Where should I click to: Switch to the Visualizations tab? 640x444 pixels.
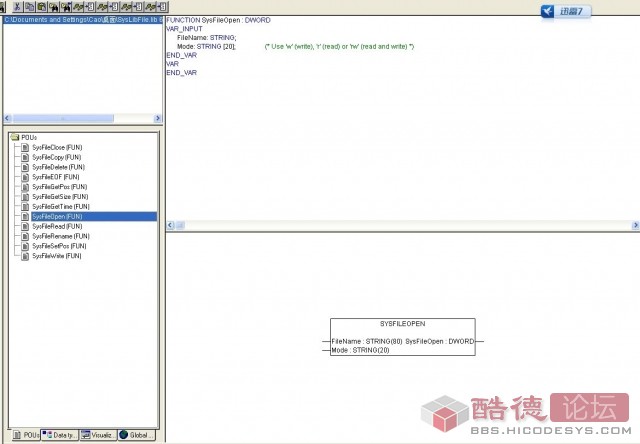pos(100,435)
